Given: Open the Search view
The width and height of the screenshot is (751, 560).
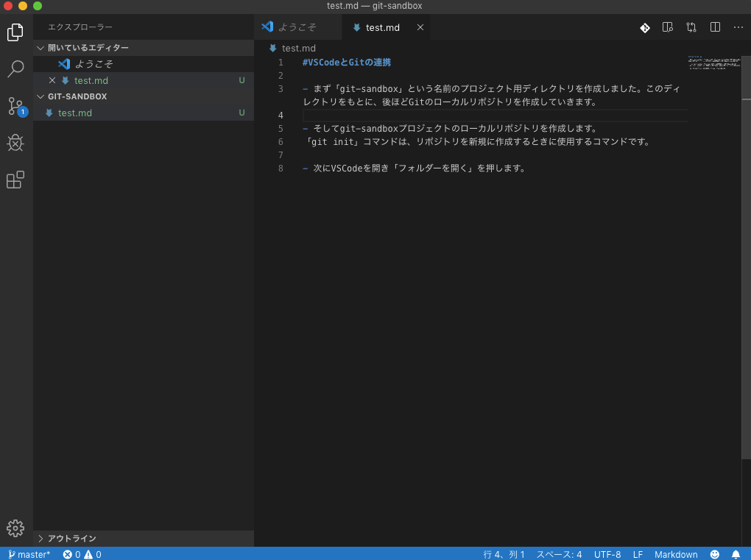Looking at the screenshot, I should 15,69.
